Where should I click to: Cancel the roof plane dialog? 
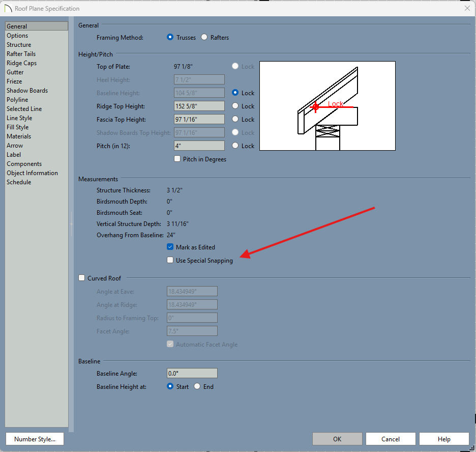(391, 439)
